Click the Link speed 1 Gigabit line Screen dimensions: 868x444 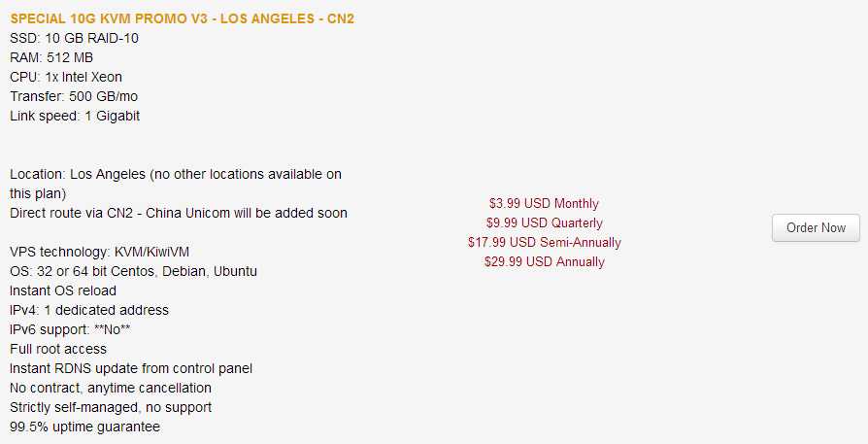point(75,116)
